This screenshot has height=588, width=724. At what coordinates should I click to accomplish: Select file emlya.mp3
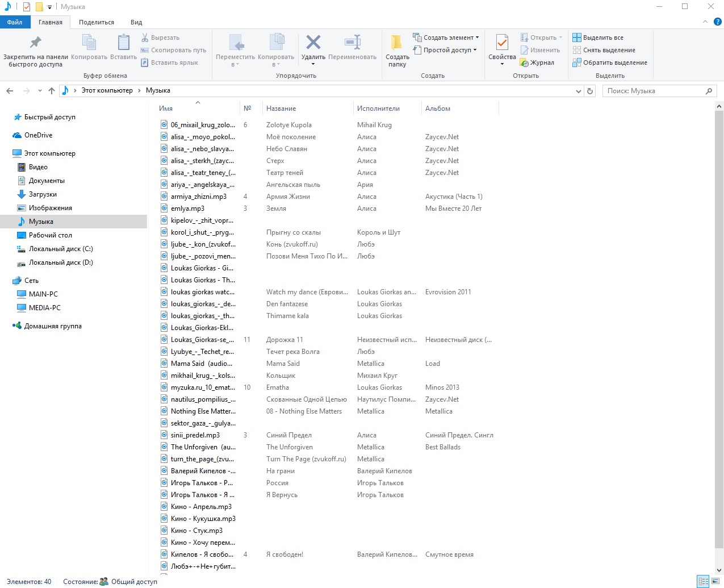coord(187,208)
